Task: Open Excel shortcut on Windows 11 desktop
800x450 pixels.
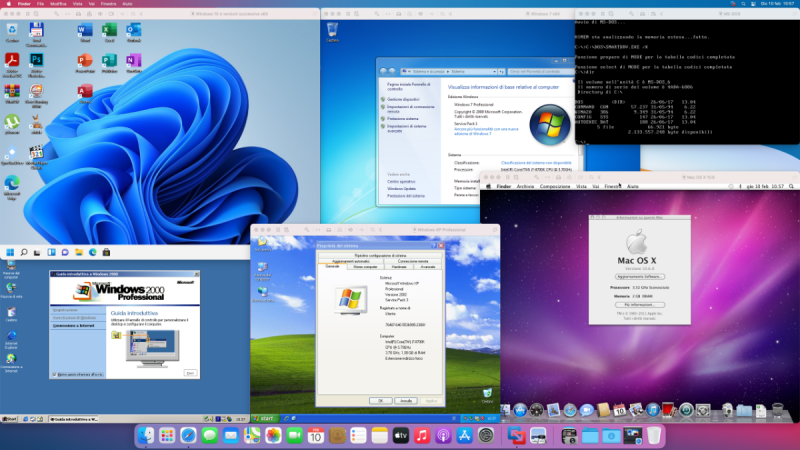Action: coord(108,32)
